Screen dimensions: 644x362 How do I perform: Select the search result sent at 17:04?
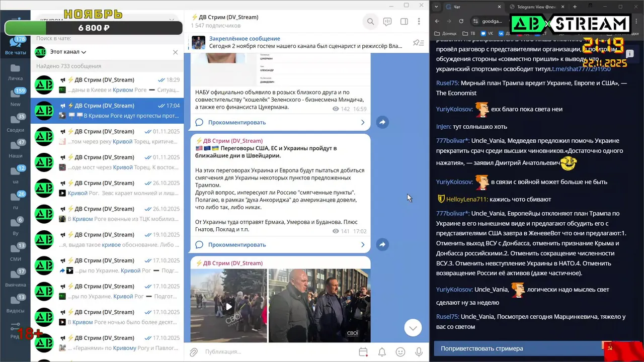107,111
